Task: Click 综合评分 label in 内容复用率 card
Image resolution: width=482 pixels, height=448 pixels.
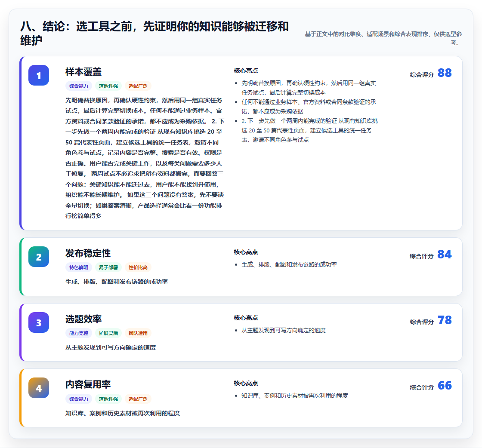Action: 422,387
